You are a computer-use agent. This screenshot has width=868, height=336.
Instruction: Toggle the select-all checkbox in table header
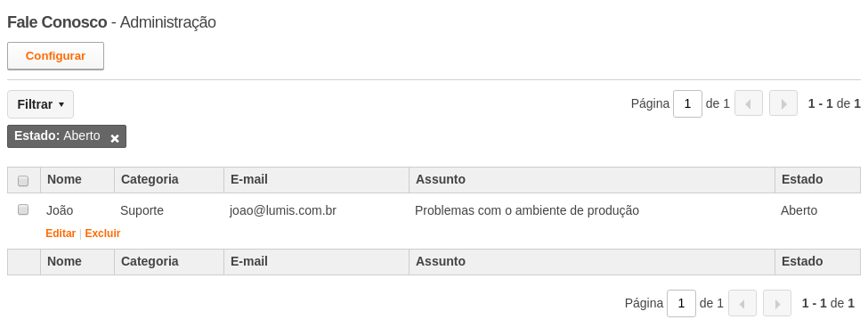(x=23, y=180)
